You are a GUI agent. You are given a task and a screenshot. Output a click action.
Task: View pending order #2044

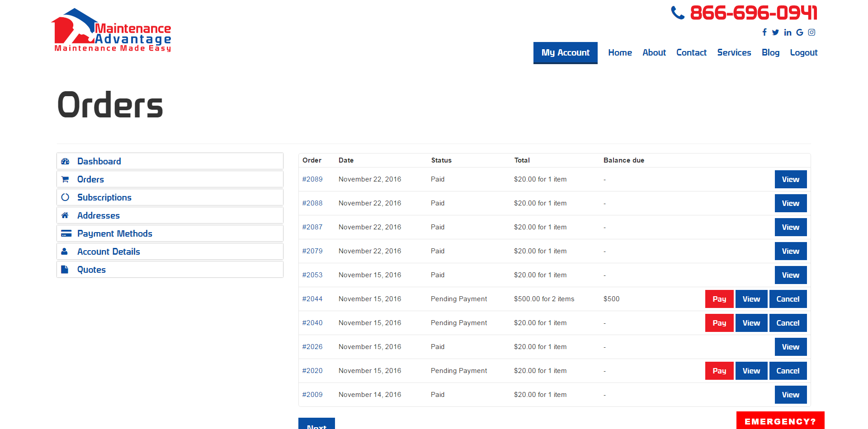coord(751,299)
